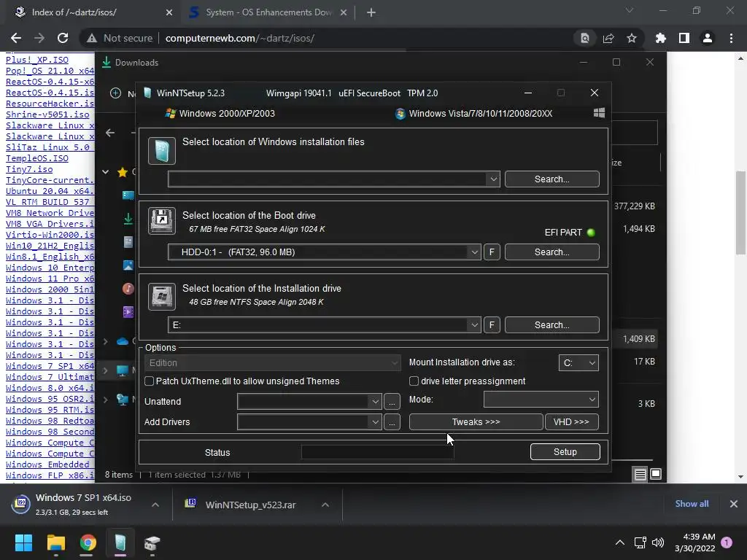Open the Installation drive E: dropdown
Screen dimensions: 747x560
[474, 324]
